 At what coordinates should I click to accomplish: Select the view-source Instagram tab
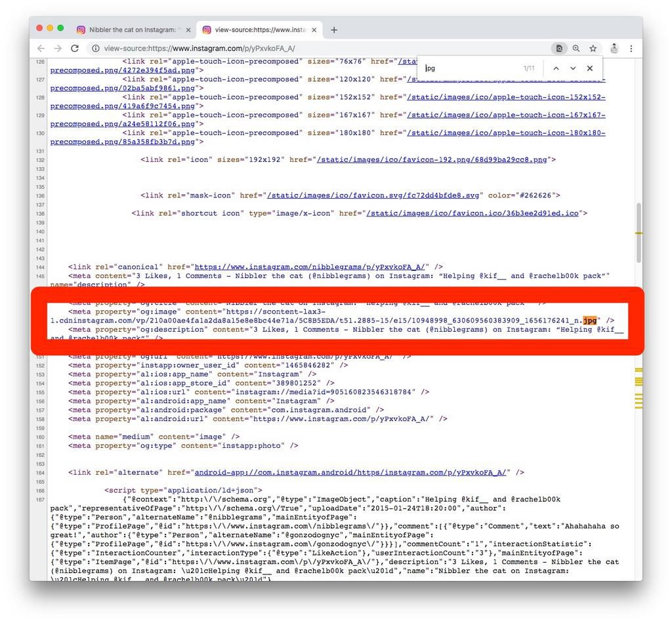click(x=260, y=30)
